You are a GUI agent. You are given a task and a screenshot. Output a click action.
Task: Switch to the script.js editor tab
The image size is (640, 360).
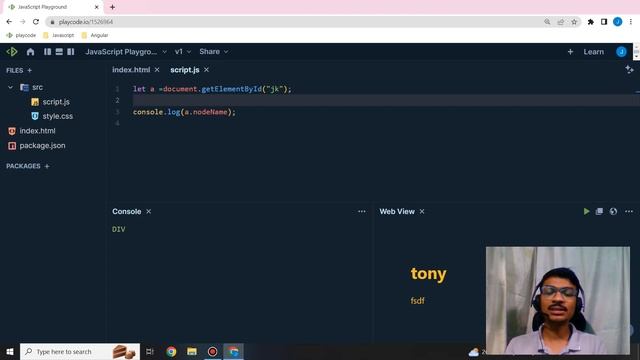(184, 70)
